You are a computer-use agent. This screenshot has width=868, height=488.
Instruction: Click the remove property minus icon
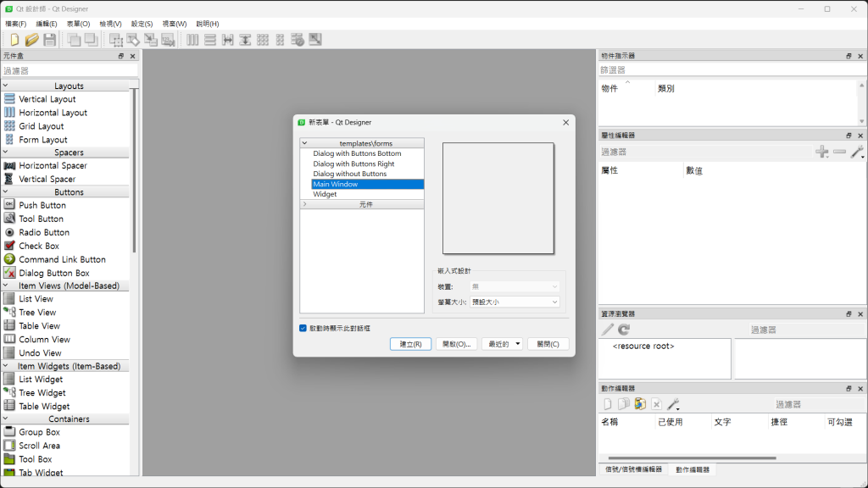[x=840, y=152]
